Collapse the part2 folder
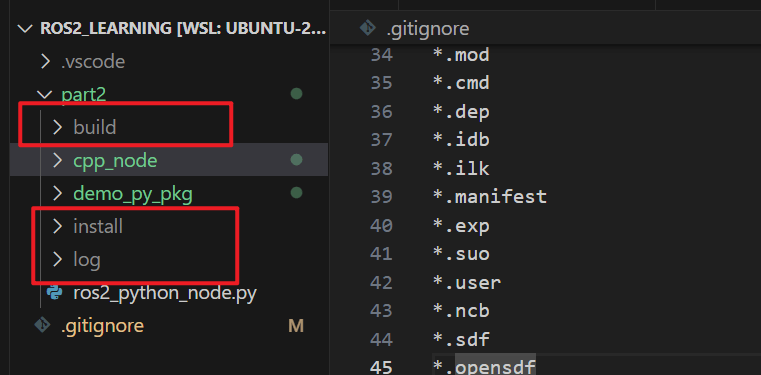761x375 pixels. pos(45,94)
